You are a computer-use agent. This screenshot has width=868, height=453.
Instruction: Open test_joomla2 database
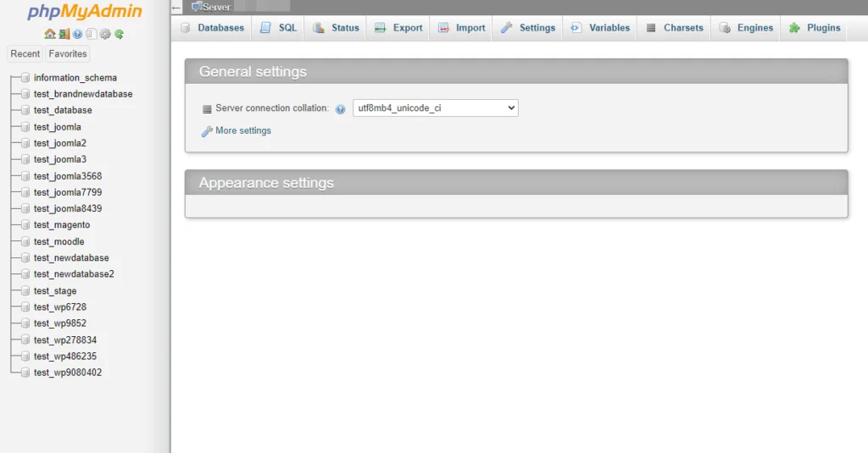click(x=60, y=143)
